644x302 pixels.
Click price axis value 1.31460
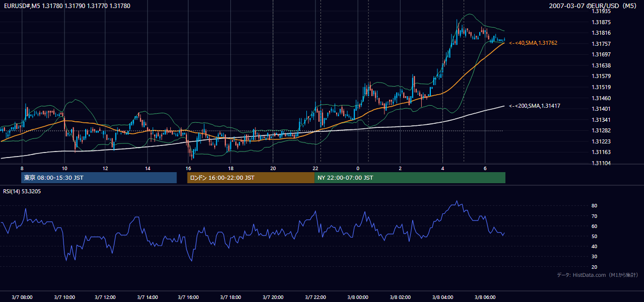tap(602, 98)
